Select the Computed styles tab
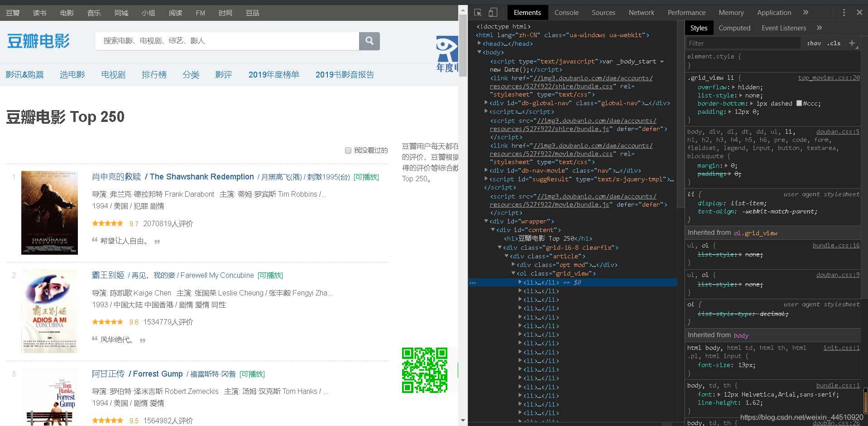The width and height of the screenshot is (868, 426). click(x=734, y=28)
